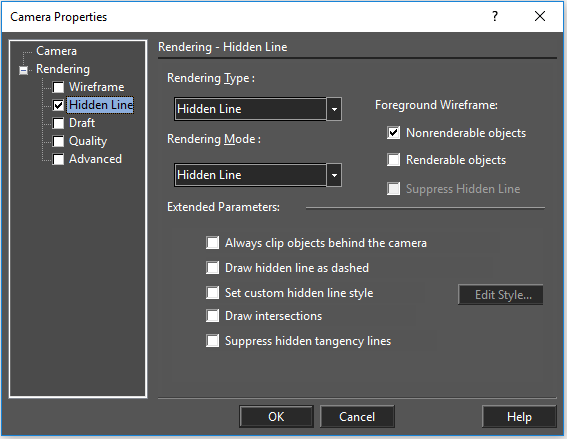Enable Suppress hidden tangency lines
This screenshot has height=439, width=567.
tap(212, 341)
